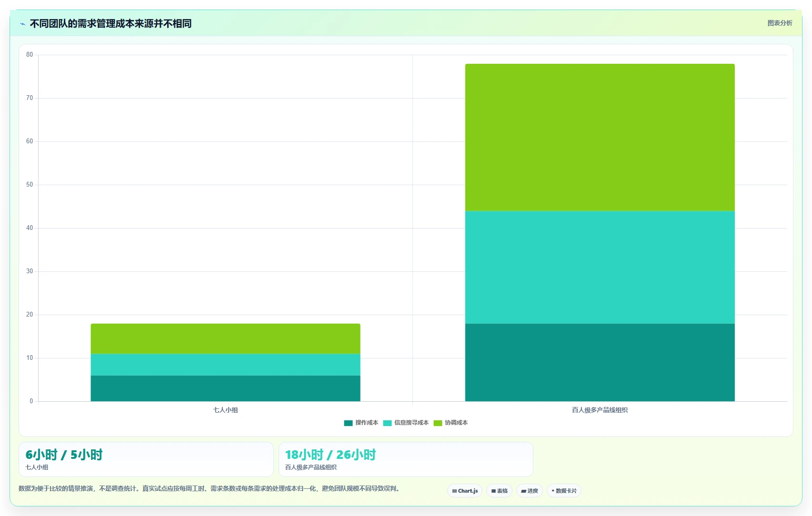812x516 pixels.
Task: Open the 18小时 / 26小时 stat card
Action: pyautogui.click(x=406, y=459)
